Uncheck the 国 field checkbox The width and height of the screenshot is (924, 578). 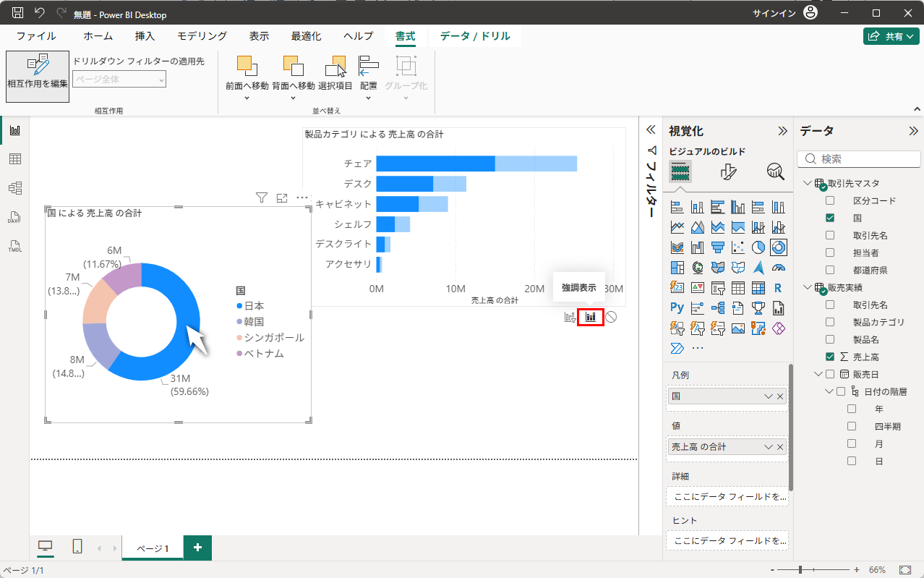(x=830, y=218)
